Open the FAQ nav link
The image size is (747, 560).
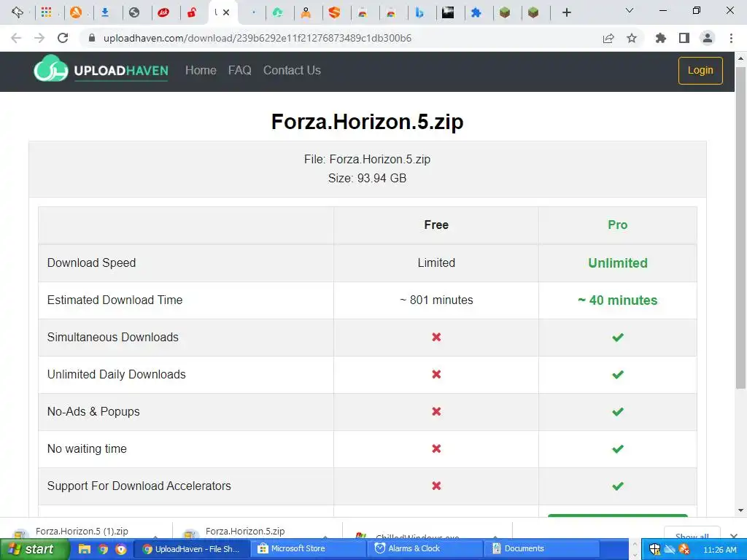(239, 70)
